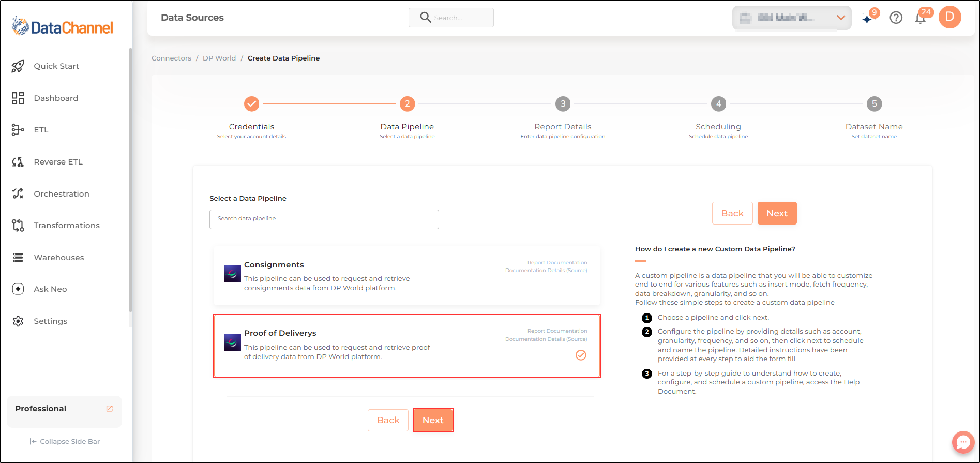Screen dimensions: 980x463
Task: Click the sidebar scrollbar
Action: pos(130,181)
